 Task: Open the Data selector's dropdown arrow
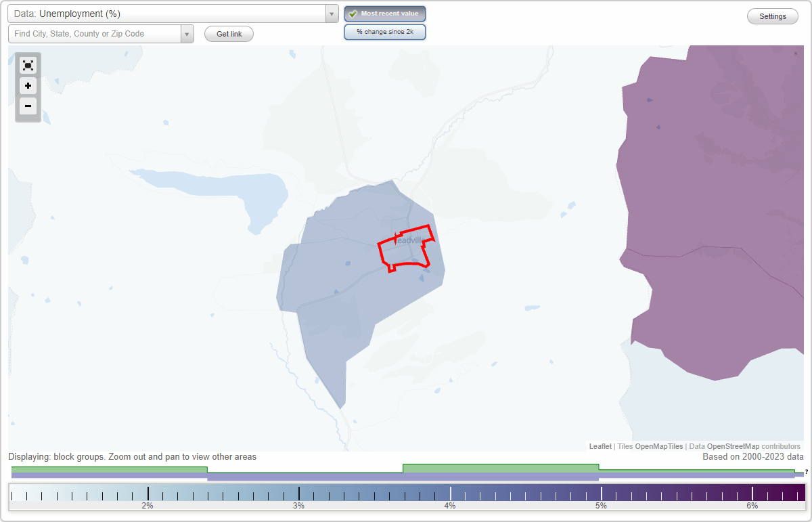point(331,13)
